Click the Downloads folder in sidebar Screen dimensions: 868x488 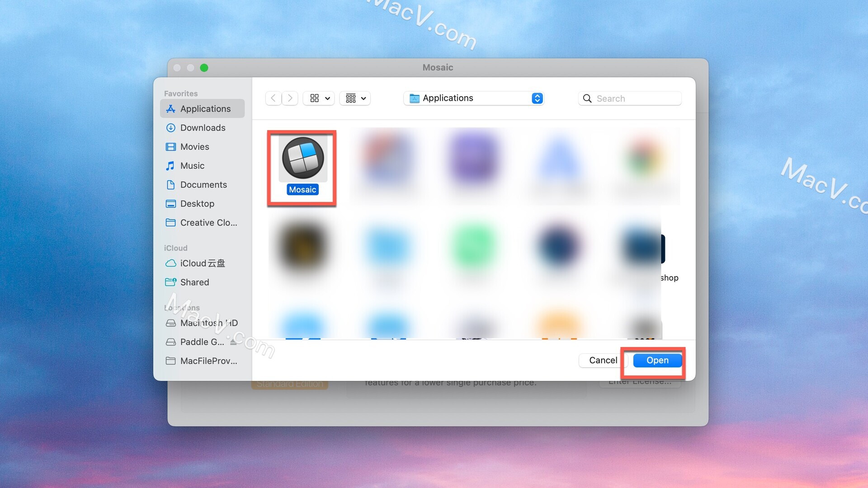point(203,127)
